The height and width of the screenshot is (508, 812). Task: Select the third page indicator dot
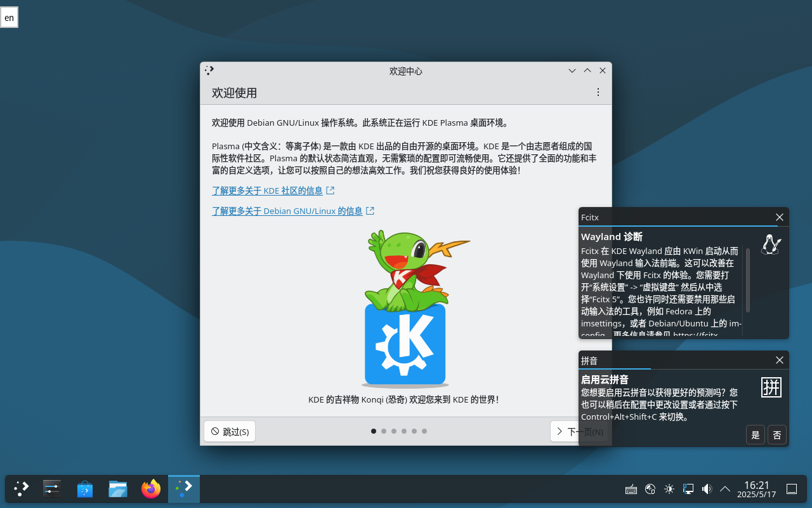point(394,431)
